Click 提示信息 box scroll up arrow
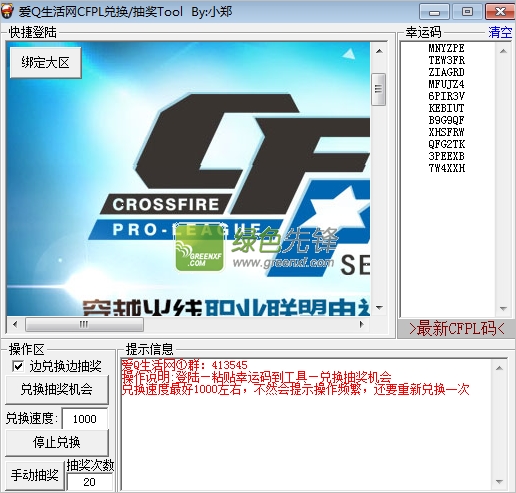 [x=499, y=368]
